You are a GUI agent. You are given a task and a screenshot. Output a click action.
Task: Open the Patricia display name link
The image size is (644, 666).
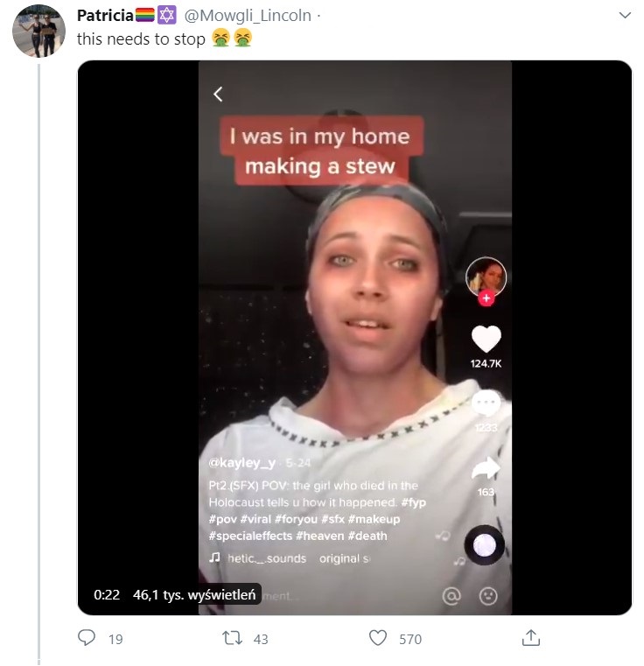(x=105, y=16)
